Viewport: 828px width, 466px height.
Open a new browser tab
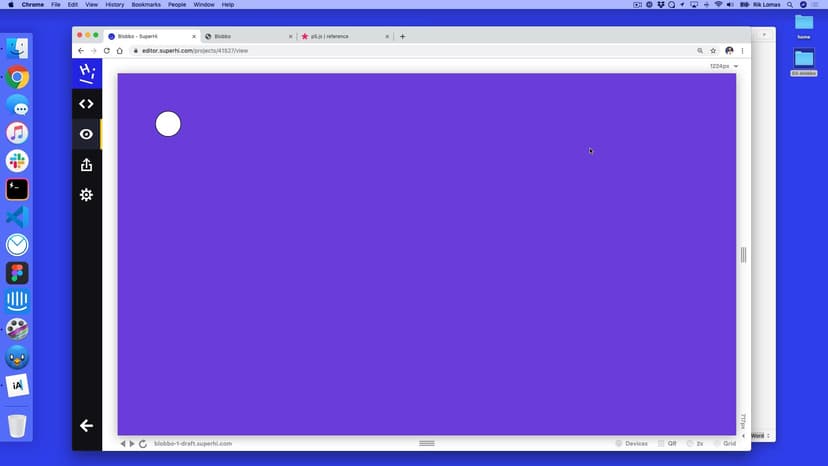(x=403, y=36)
